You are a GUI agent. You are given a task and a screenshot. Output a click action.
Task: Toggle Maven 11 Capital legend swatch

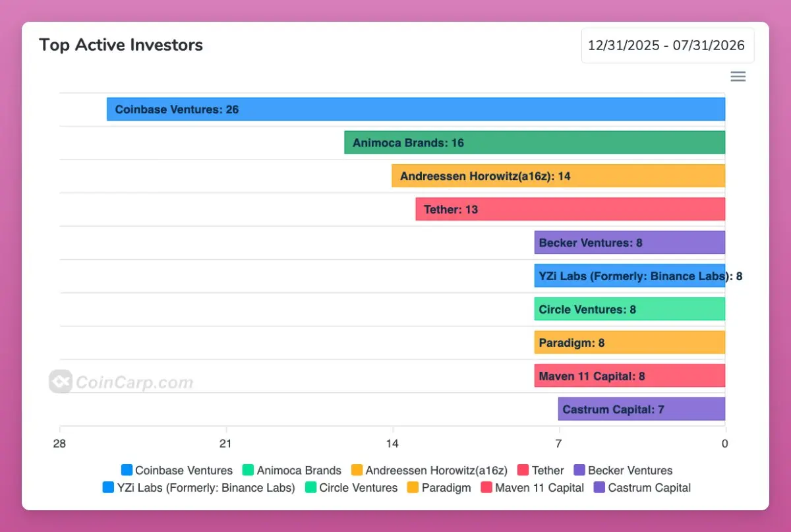(486, 487)
